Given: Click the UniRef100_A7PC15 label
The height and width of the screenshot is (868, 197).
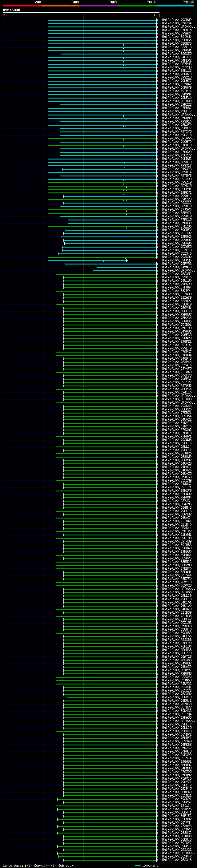Looking at the screenshot, I should pyautogui.click(x=177, y=220).
